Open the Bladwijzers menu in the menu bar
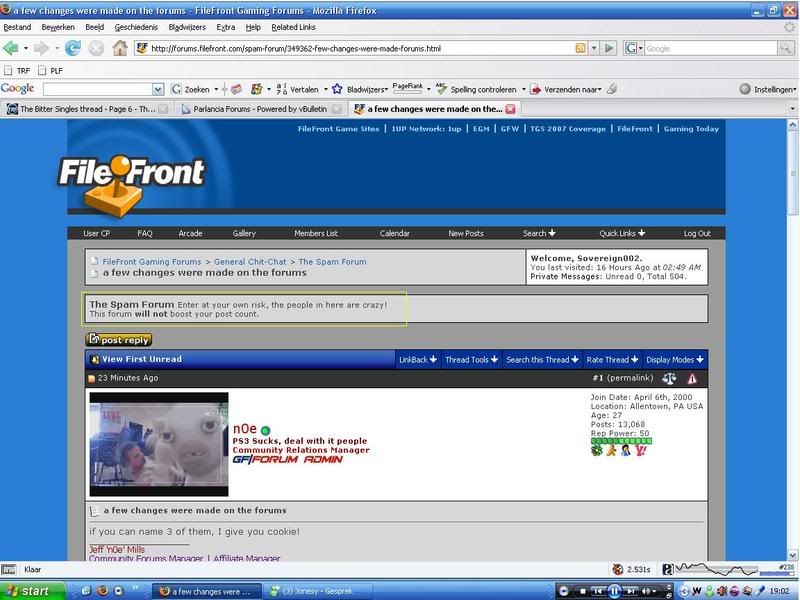This screenshot has width=800, height=600. [188, 27]
